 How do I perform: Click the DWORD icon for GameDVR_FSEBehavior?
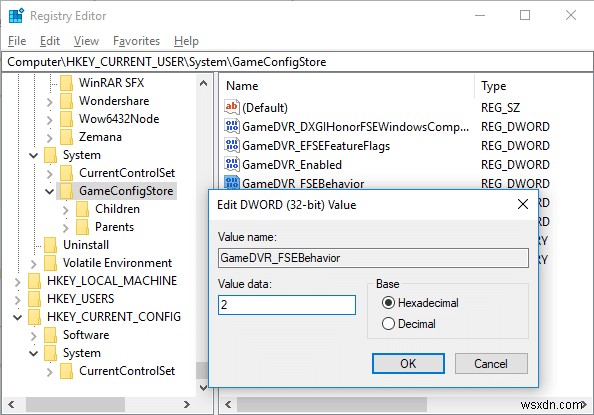[x=231, y=182]
